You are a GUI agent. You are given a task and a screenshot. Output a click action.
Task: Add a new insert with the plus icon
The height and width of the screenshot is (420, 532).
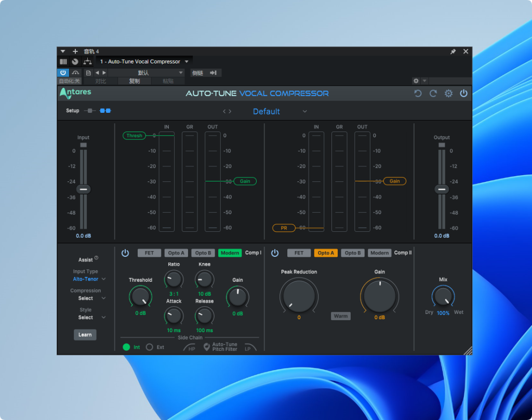point(75,51)
